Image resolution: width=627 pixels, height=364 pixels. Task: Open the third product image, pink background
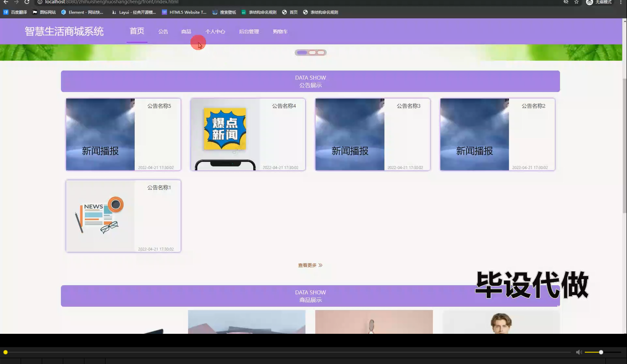pos(374,322)
